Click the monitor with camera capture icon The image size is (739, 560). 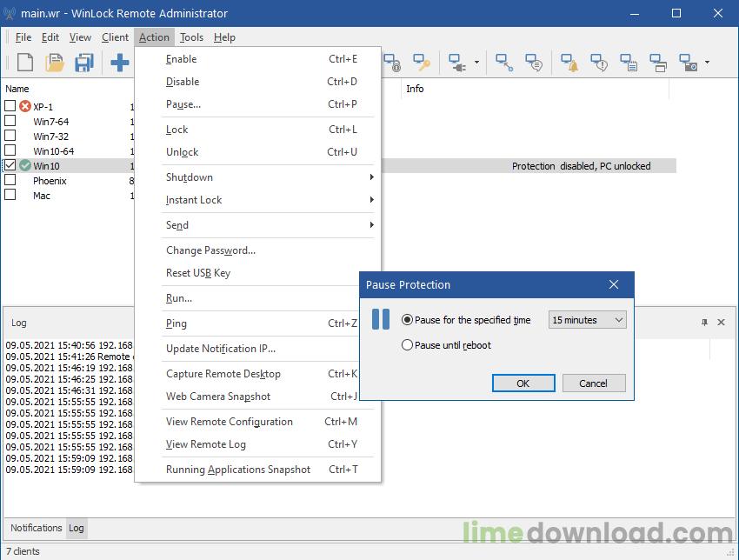[x=688, y=63]
